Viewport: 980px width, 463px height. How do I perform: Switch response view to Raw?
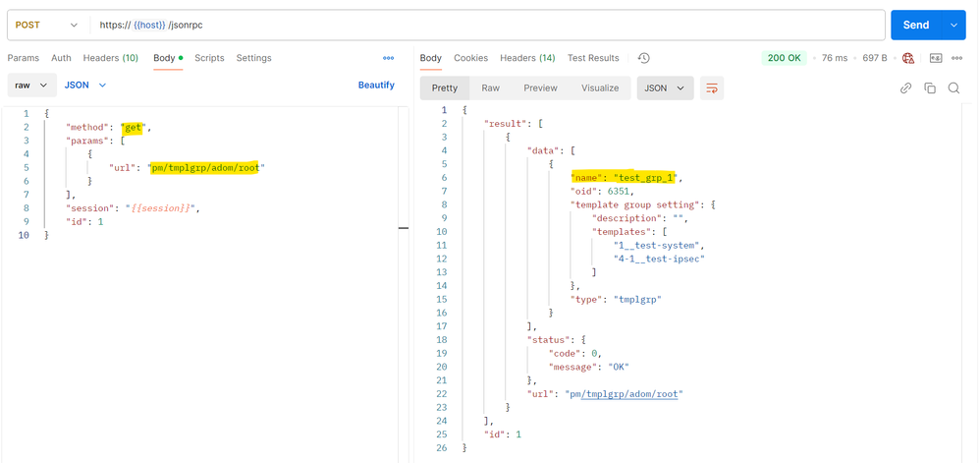[490, 88]
